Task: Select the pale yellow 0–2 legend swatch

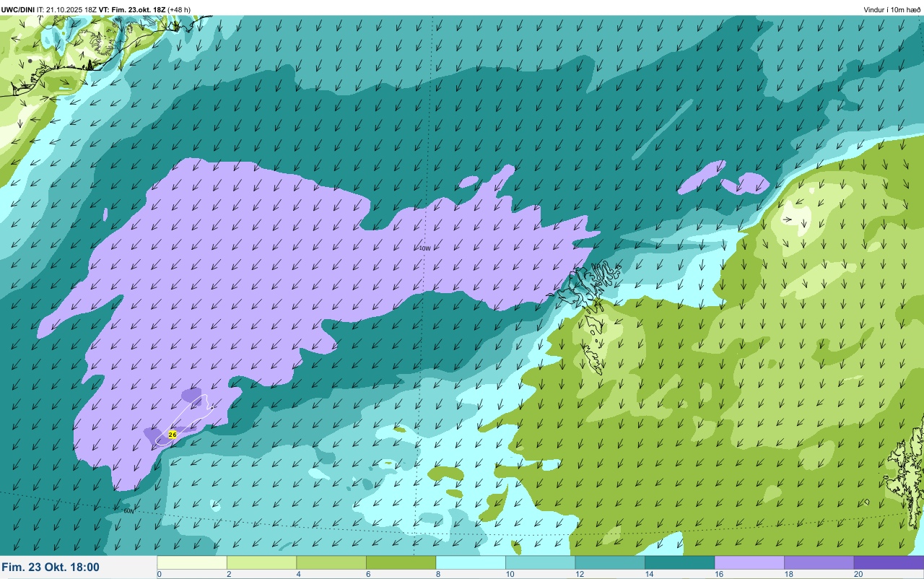Action: tap(192, 562)
